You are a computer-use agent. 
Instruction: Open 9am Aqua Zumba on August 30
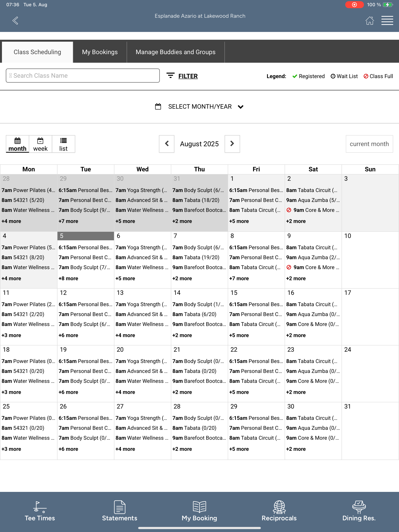[313, 428]
